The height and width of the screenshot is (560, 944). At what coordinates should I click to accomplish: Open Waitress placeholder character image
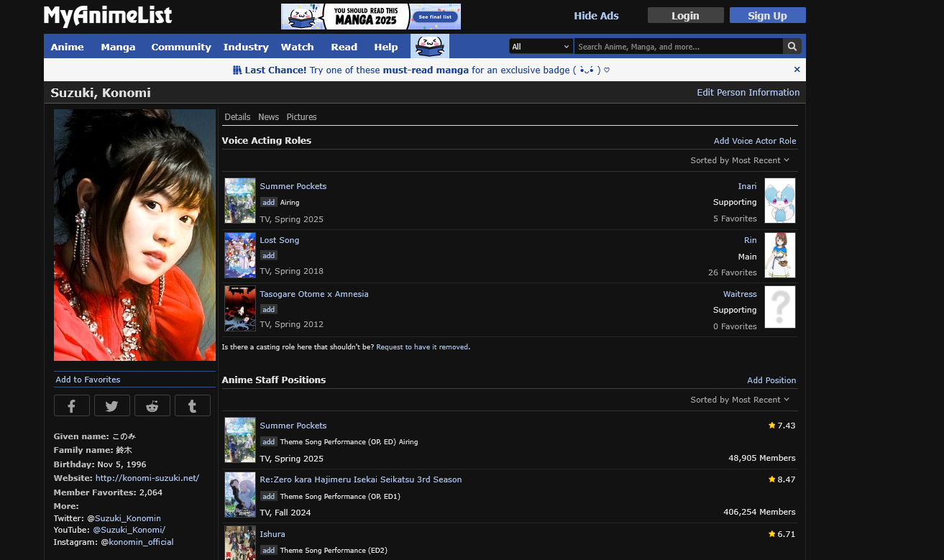pos(780,307)
